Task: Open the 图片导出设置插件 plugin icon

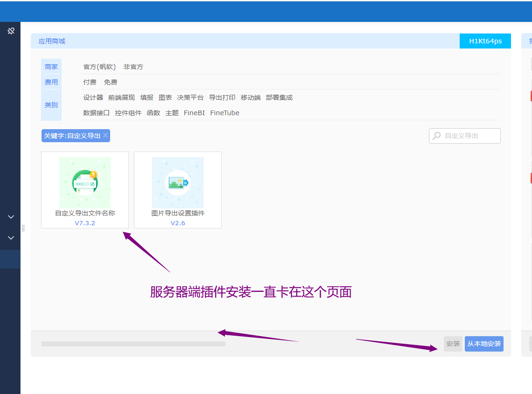Action: (177, 182)
